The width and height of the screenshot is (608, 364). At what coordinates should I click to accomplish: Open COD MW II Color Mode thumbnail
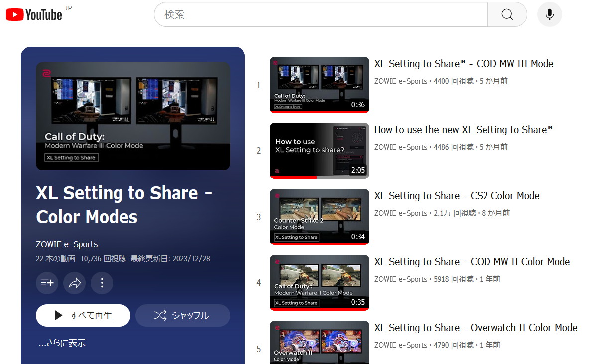[320, 283]
